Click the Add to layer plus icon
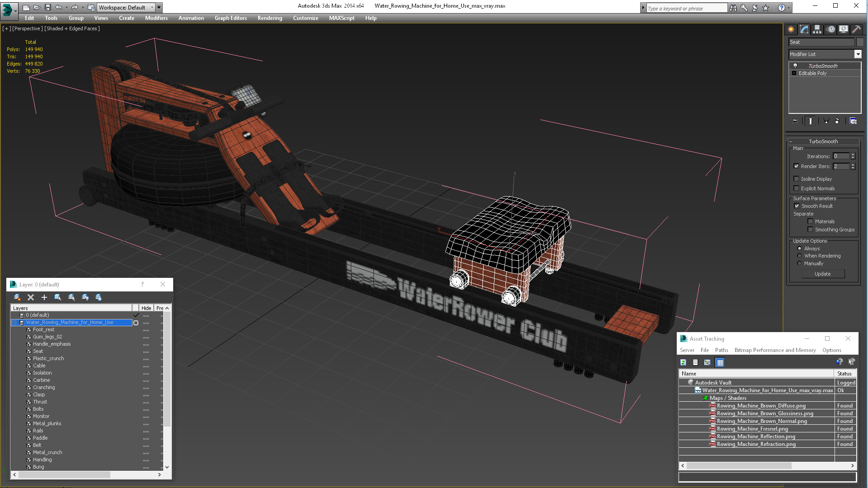Screen dimensions: 868x488 [x=44, y=297]
